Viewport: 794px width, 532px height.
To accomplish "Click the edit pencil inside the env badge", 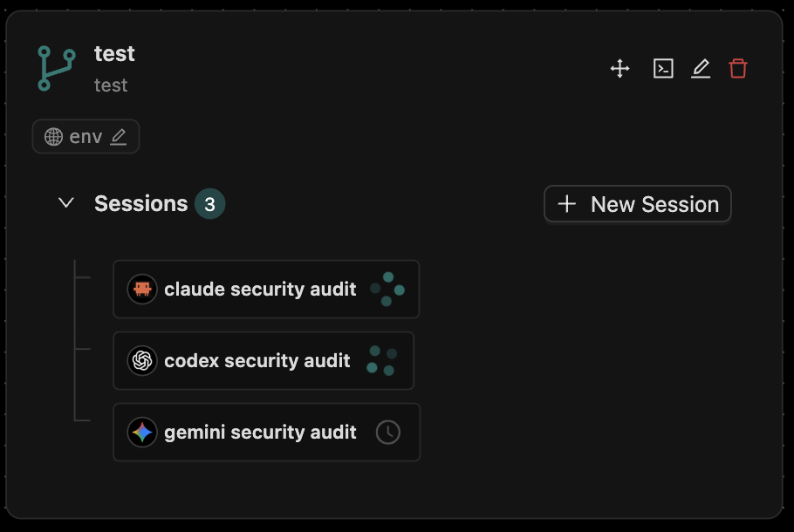I will click(x=120, y=136).
